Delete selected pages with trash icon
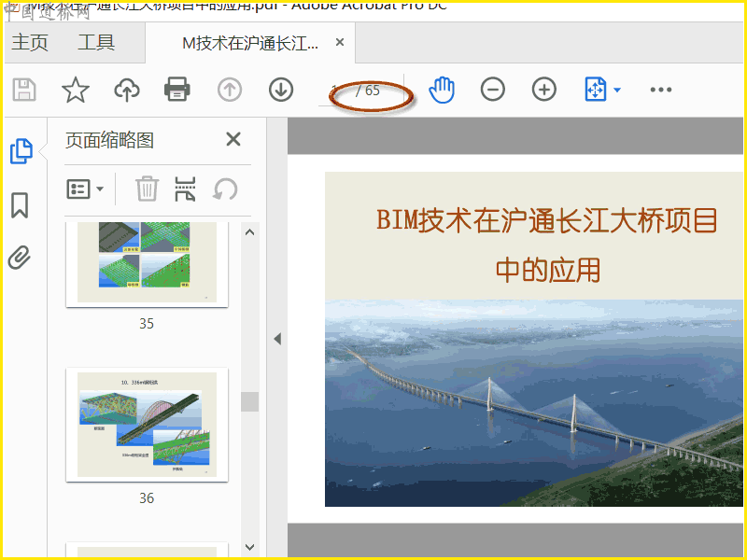This screenshot has width=747, height=560. pos(147,189)
